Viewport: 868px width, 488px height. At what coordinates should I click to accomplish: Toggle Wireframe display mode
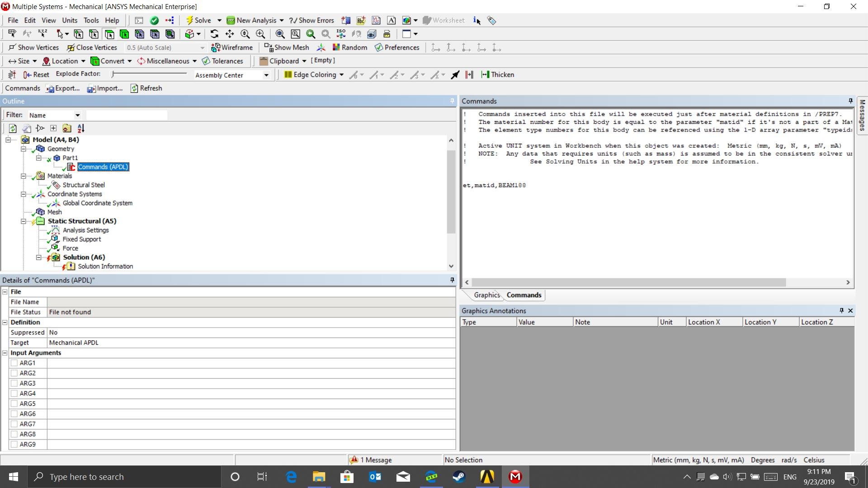click(x=232, y=47)
